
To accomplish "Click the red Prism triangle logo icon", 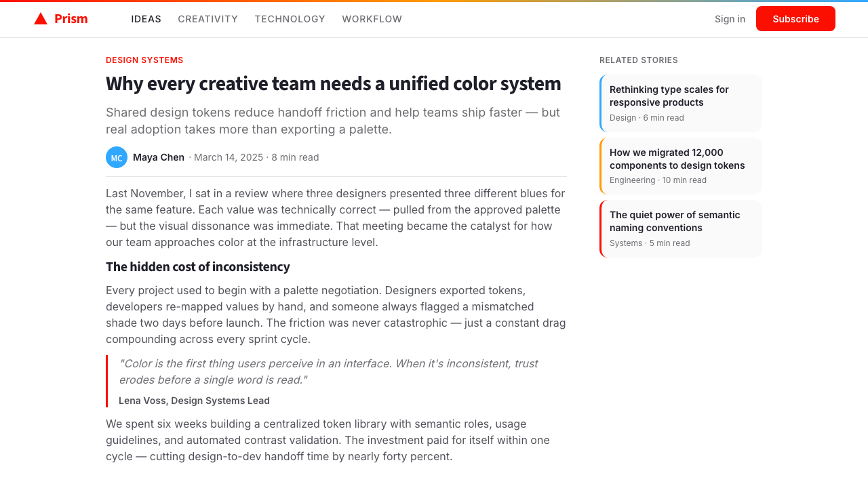I will [x=41, y=19].
